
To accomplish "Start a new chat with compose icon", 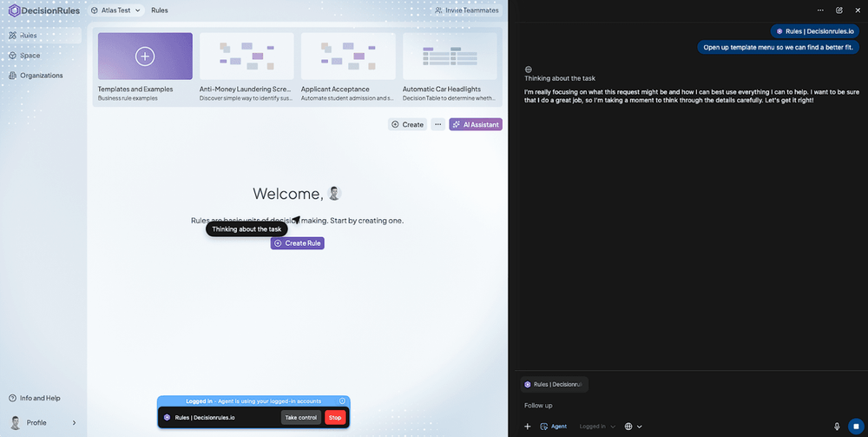I will point(839,10).
